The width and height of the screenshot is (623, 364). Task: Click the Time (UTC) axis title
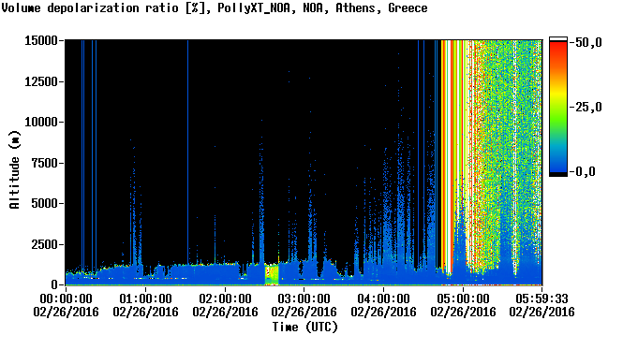click(304, 328)
